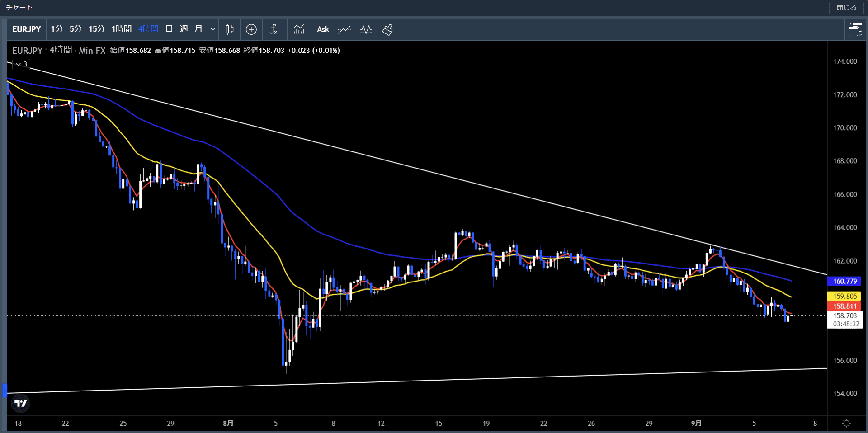Image resolution: width=868 pixels, height=433 pixels.
Task: Click the current price label 158.703
Action: click(x=844, y=316)
